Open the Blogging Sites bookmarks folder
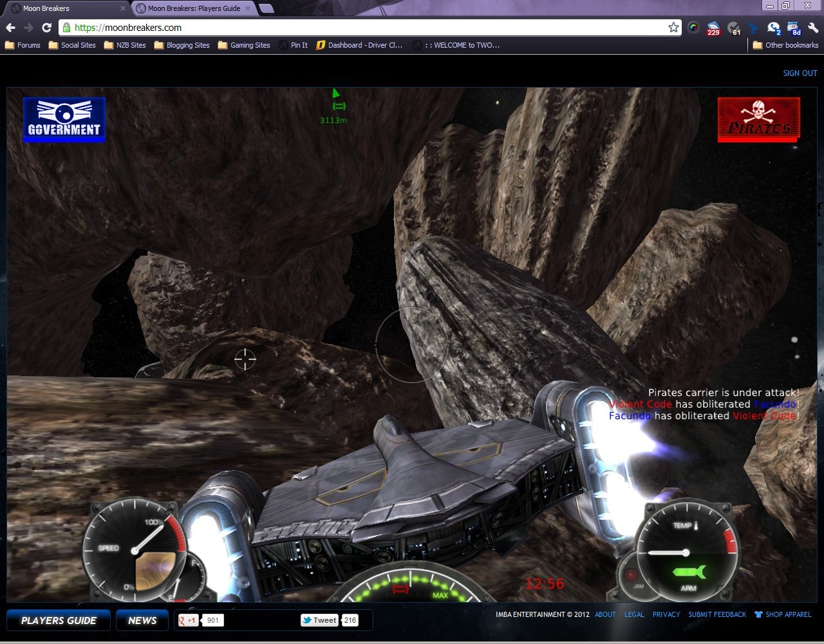The image size is (824, 644). point(182,45)
